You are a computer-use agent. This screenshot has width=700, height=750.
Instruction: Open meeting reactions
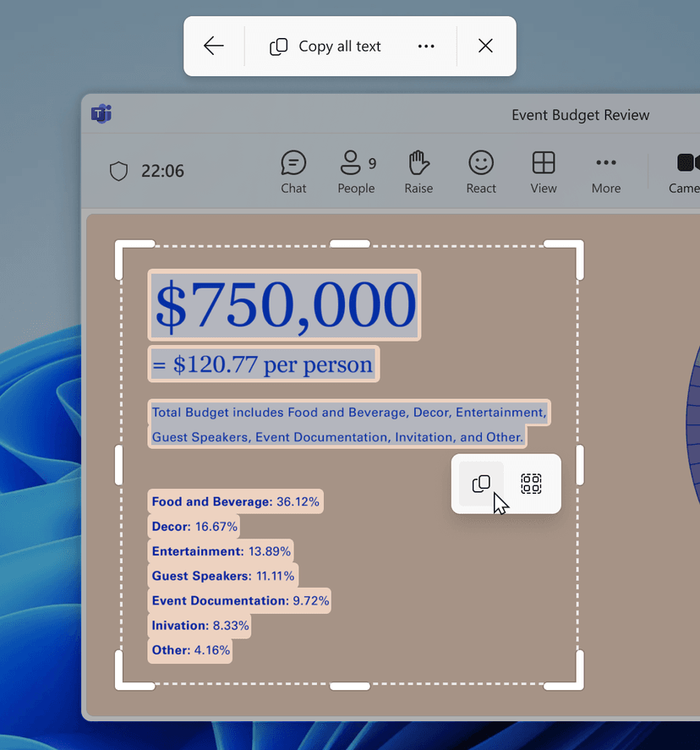(x=480, y=171)
